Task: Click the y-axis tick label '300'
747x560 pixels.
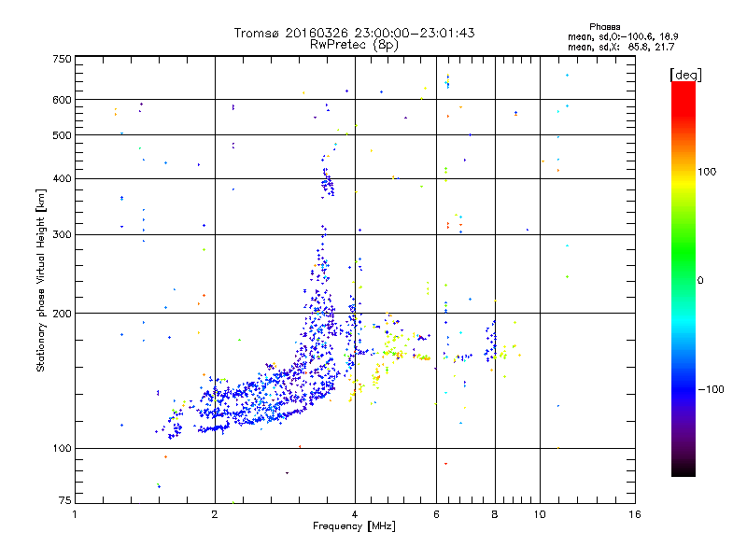Action: pyautogui.click(x=62, y=235)
